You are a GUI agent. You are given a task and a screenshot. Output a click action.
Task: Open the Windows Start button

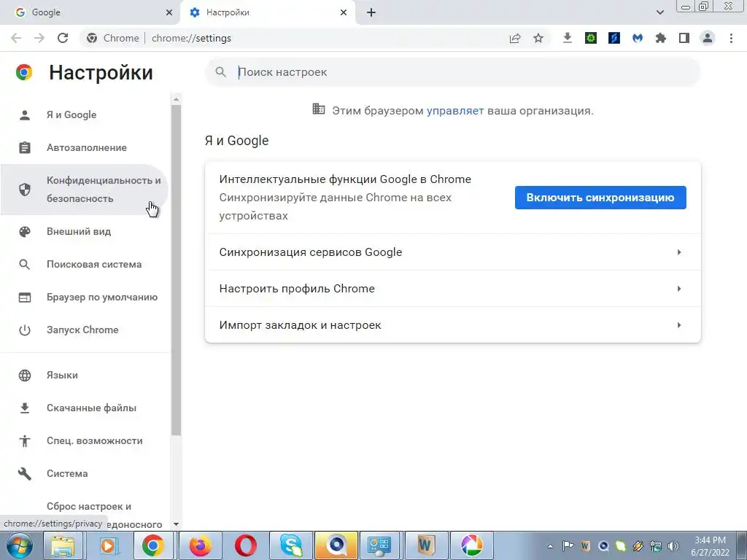[x=19, y=545]
